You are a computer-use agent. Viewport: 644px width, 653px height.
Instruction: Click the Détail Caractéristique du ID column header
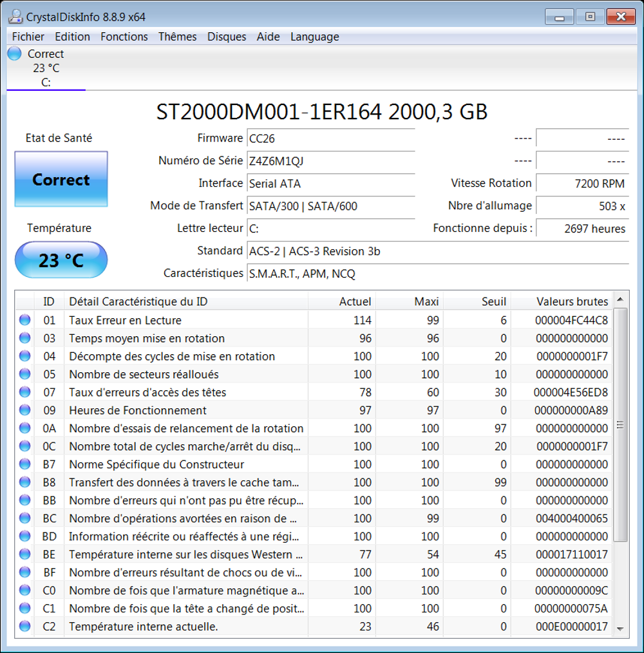coord(185,301)
